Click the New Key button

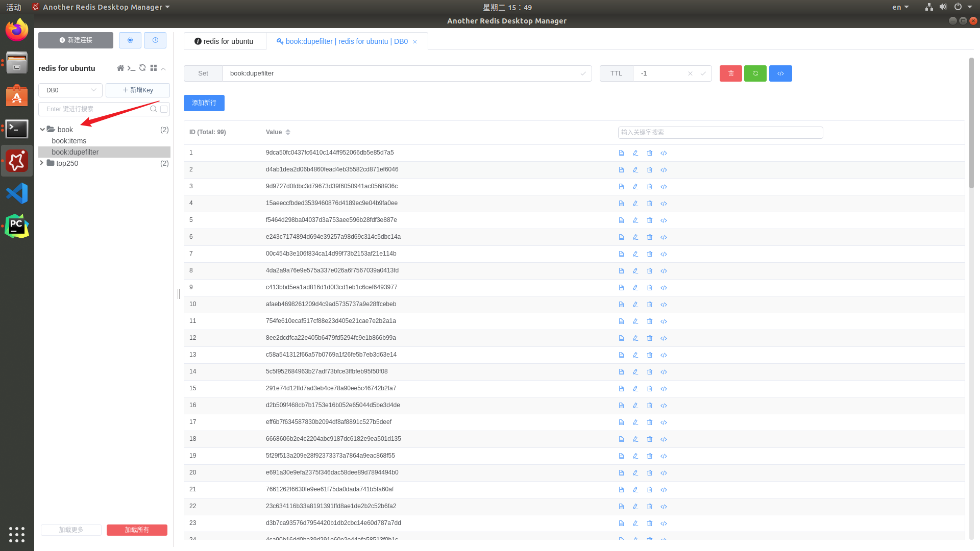(138, 90)
